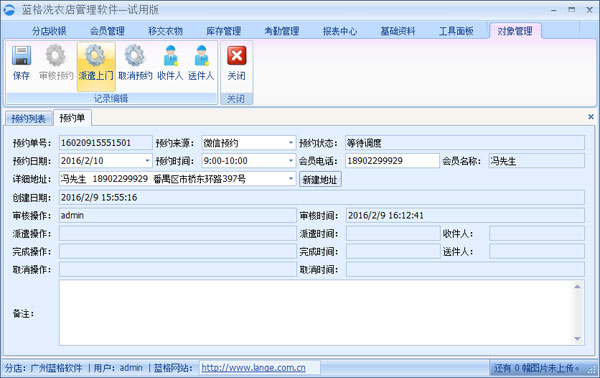
Task: Click the remarks scrollbar down arrow
Action: coord(577,339)
